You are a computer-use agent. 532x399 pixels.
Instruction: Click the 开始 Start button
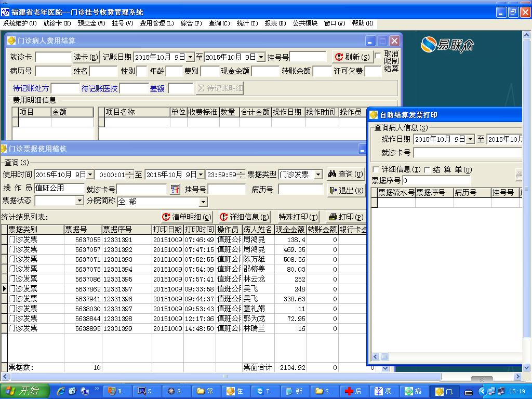point(24,391)
